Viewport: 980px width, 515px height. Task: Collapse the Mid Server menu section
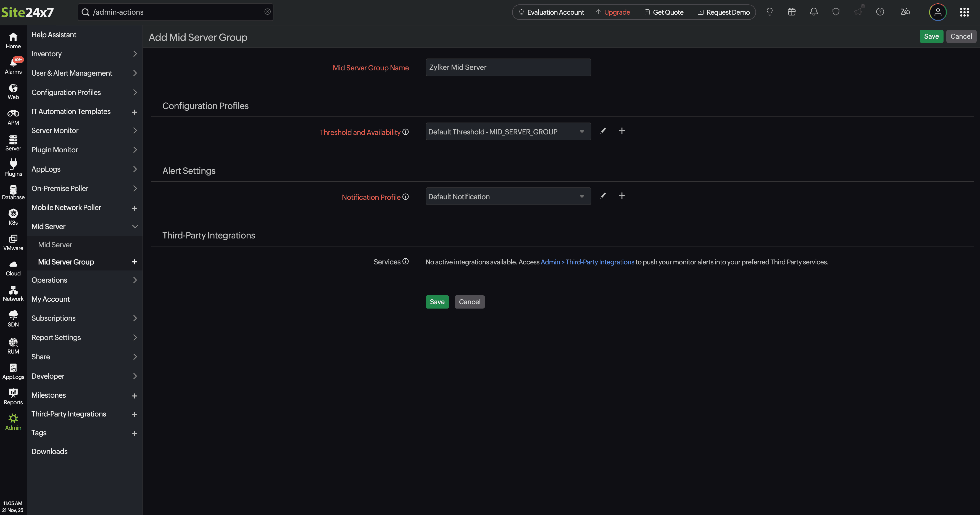coord(135,227)
